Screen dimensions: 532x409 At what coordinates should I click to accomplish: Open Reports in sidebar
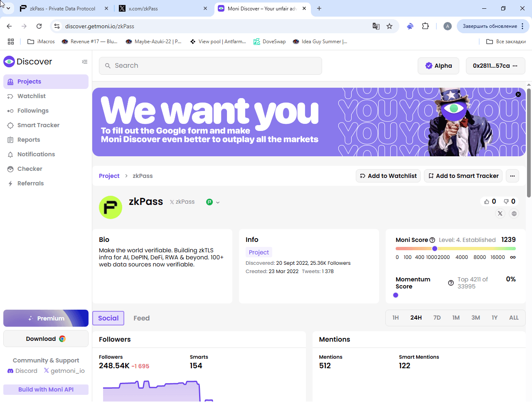(46, 140)
